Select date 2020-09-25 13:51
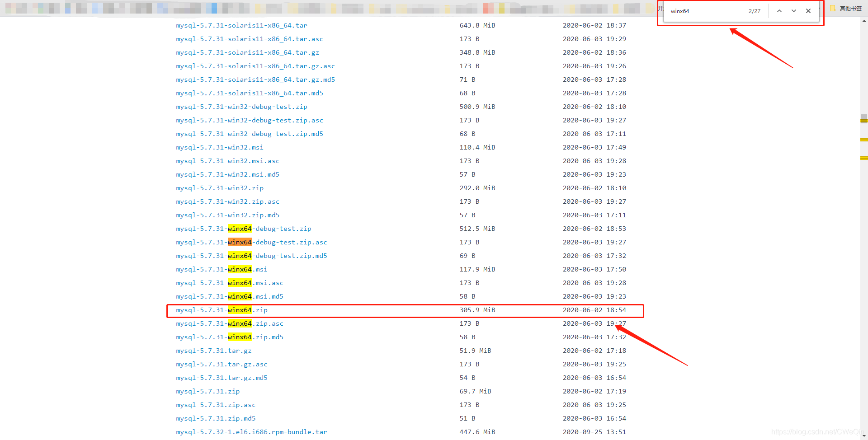Viewport: 868px width, 440px height. pyautogui.click(x=594, y=432)
